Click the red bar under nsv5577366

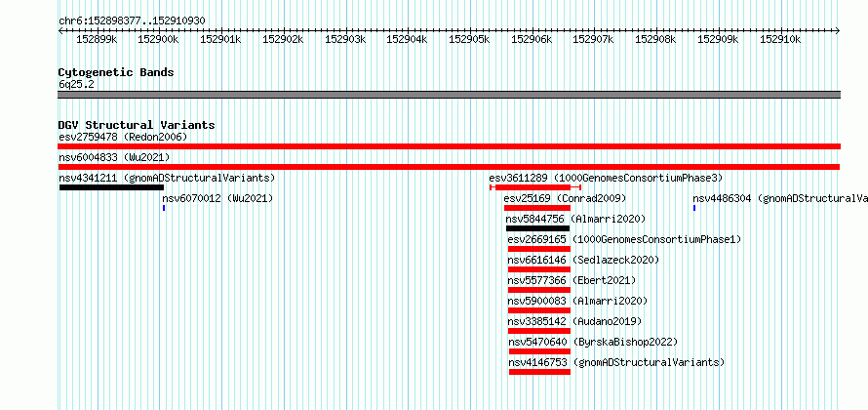[538, 290]
